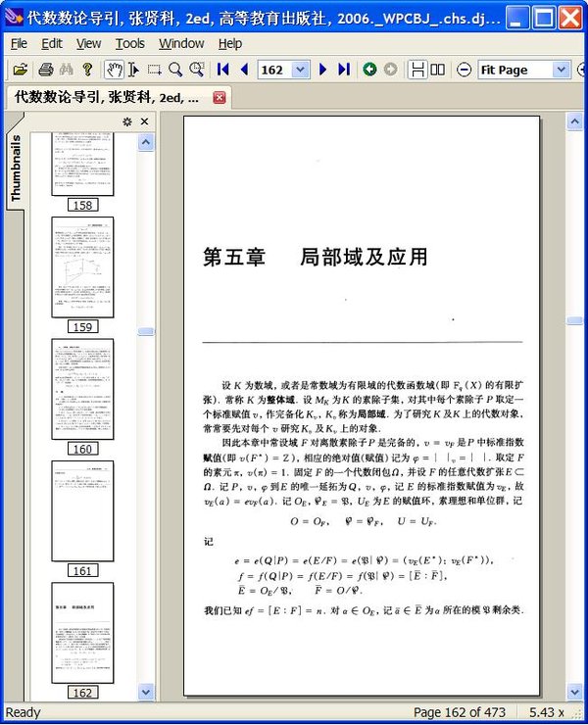Click the document scroll down arrow
The image size is (588, 725).
coord(574,692)
